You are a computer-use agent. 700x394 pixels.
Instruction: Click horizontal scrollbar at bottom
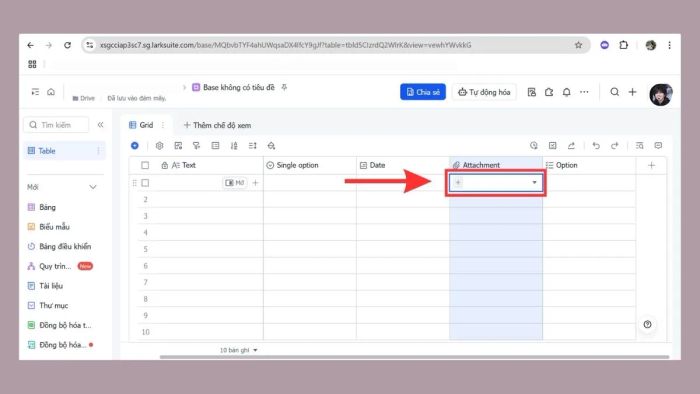coord(414,357)
